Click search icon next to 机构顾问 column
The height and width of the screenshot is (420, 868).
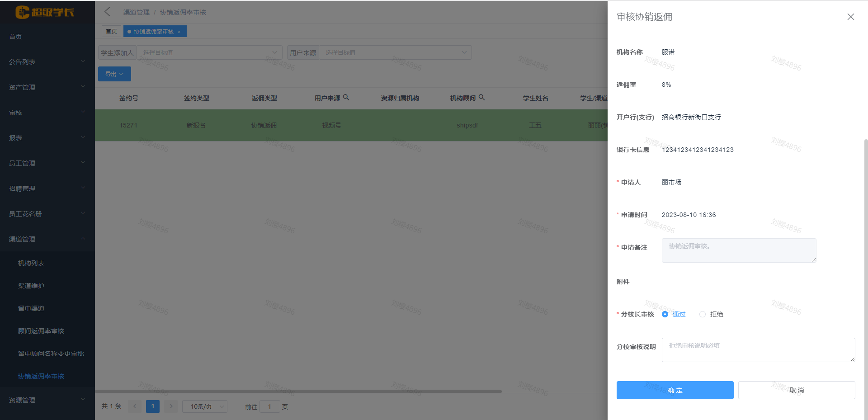[481, 97]
